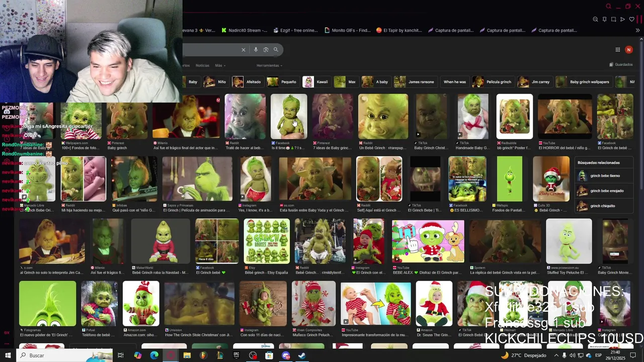Switch to the Noticias tab
This screenshot has width=644, height=362.
click(202, 65)
